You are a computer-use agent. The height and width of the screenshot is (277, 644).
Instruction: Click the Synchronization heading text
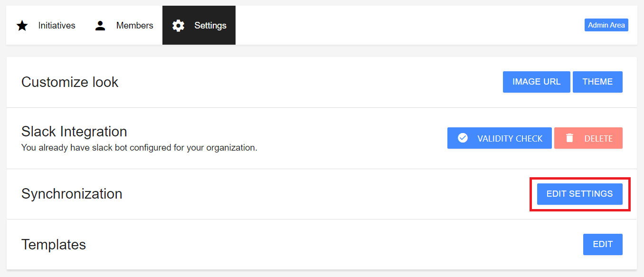[72, 194]
